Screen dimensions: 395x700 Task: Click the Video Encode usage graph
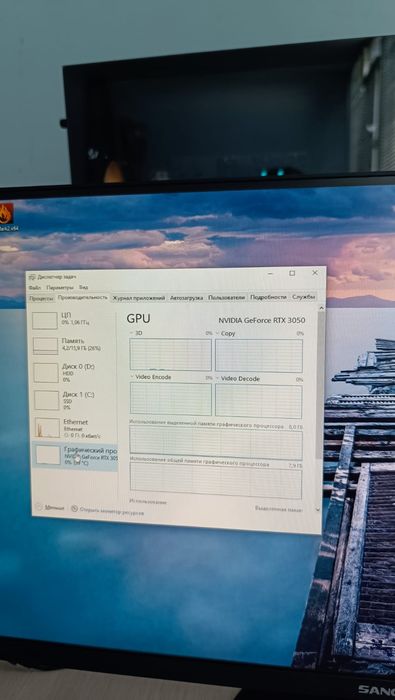[x=171, y=399]
